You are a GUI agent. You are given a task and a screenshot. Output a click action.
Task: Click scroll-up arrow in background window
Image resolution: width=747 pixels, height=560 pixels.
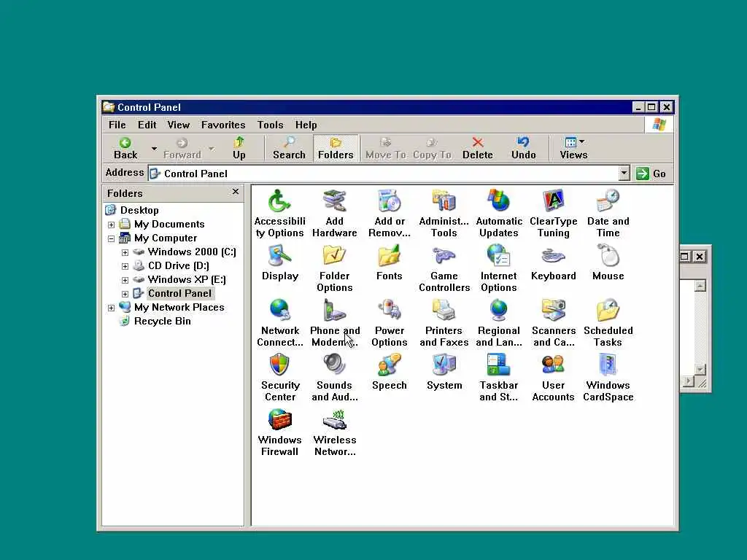700,286
